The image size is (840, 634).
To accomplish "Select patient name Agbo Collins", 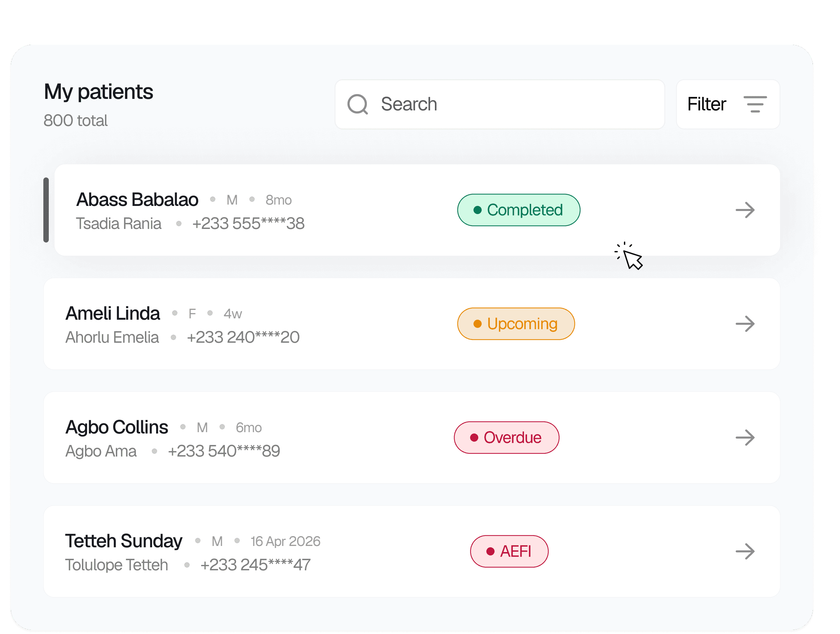I will [x=117, y=427].
